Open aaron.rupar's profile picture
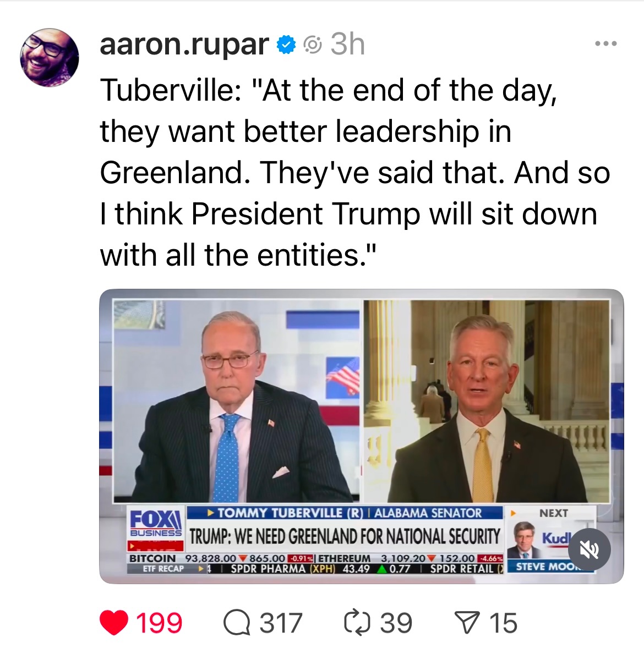The width and height of the screenshot is (644, 654). pos(49,58)
